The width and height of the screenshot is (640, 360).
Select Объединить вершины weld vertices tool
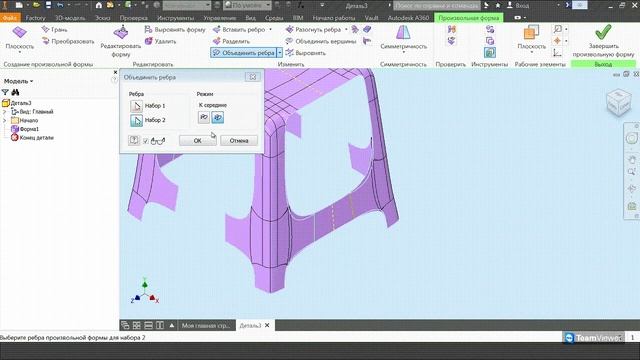click(321, 41)
